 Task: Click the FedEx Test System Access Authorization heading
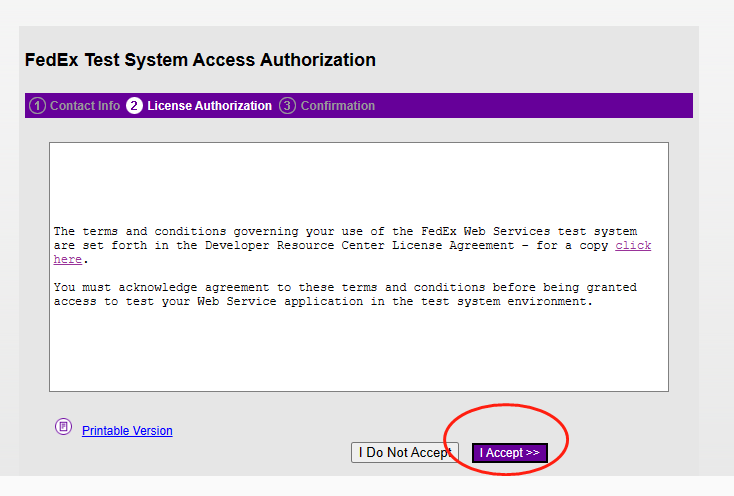click(200, 60)
